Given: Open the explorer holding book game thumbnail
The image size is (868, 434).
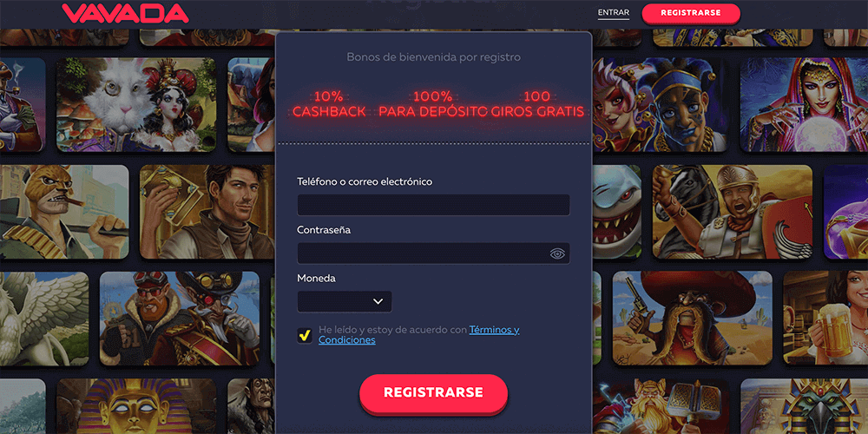Looking at the screenshot, I should tap(207, 212).
